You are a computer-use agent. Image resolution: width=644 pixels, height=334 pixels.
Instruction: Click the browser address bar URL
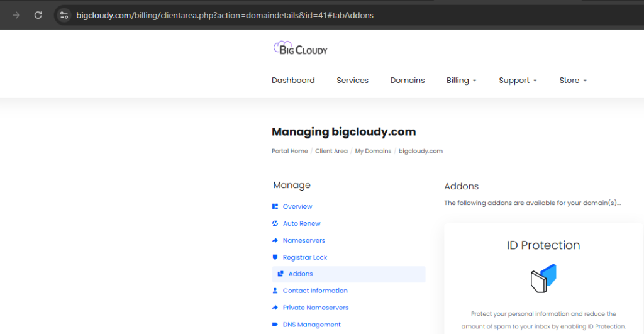tap(225, 15)
